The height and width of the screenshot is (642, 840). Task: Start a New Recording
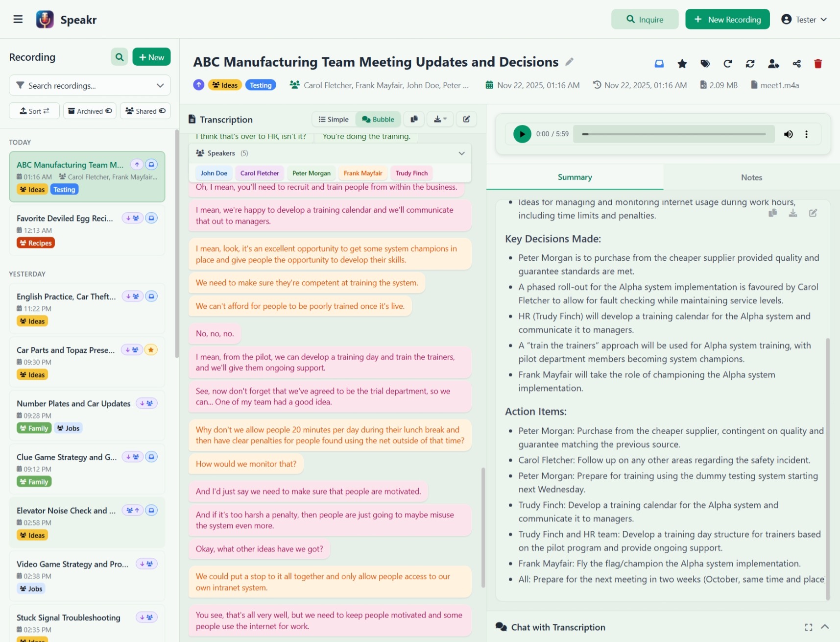(x=727, y=19)
